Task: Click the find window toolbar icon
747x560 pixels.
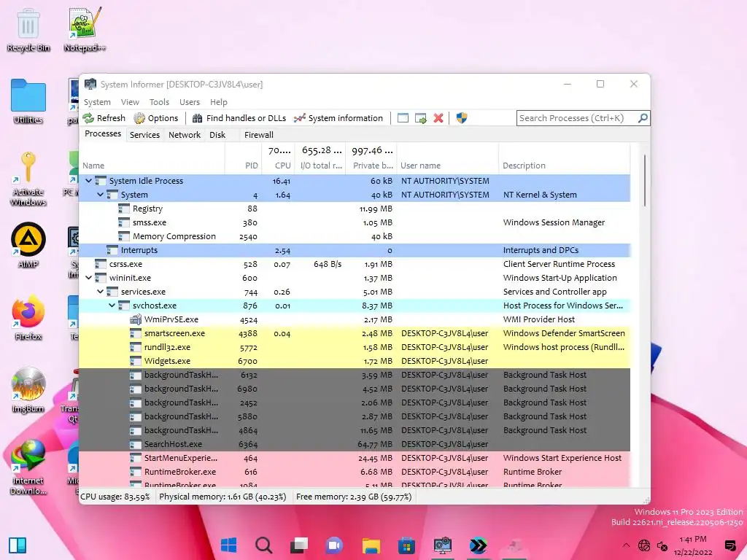Action: tap(403, 118)
